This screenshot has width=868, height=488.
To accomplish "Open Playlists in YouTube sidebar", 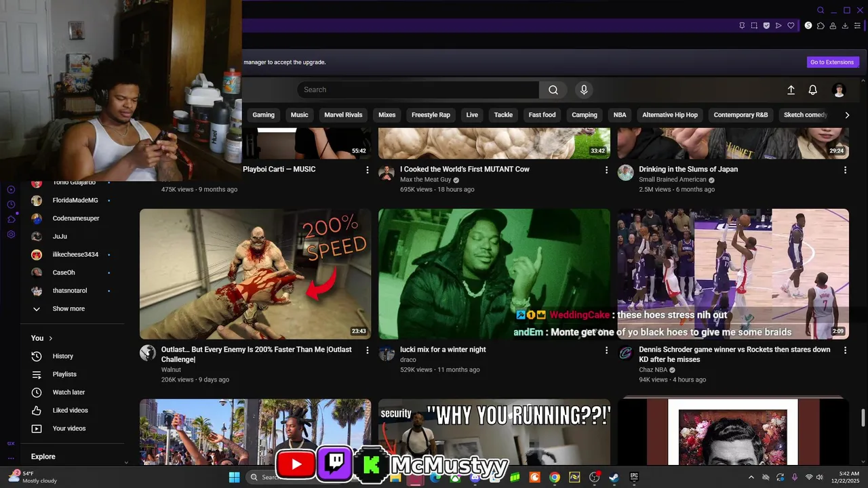I will [x=64, y=374].
